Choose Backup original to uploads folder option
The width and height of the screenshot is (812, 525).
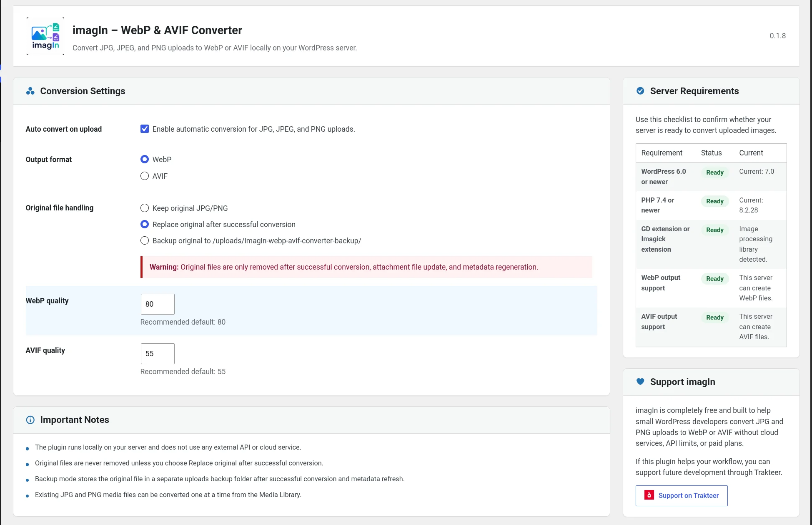point(145,240)
